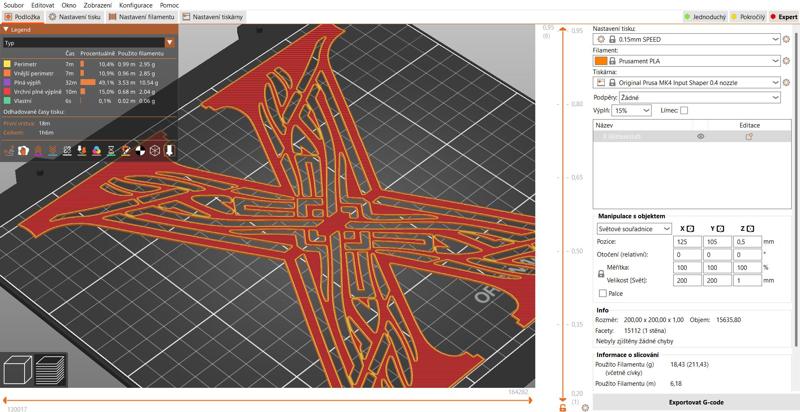
Task: Toggle the Vrchní plné výplně red swatch
Action: pos(7,92)
